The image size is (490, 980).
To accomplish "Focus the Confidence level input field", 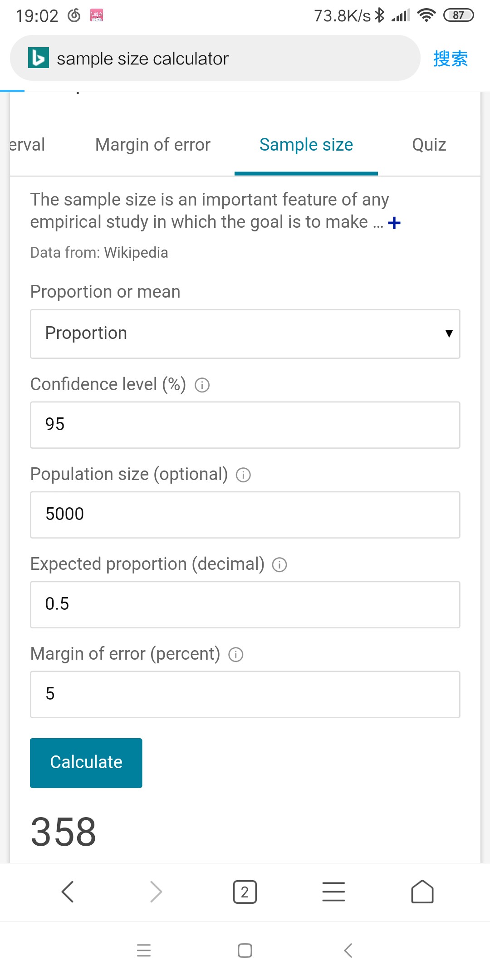I will (x=245, y=425).
